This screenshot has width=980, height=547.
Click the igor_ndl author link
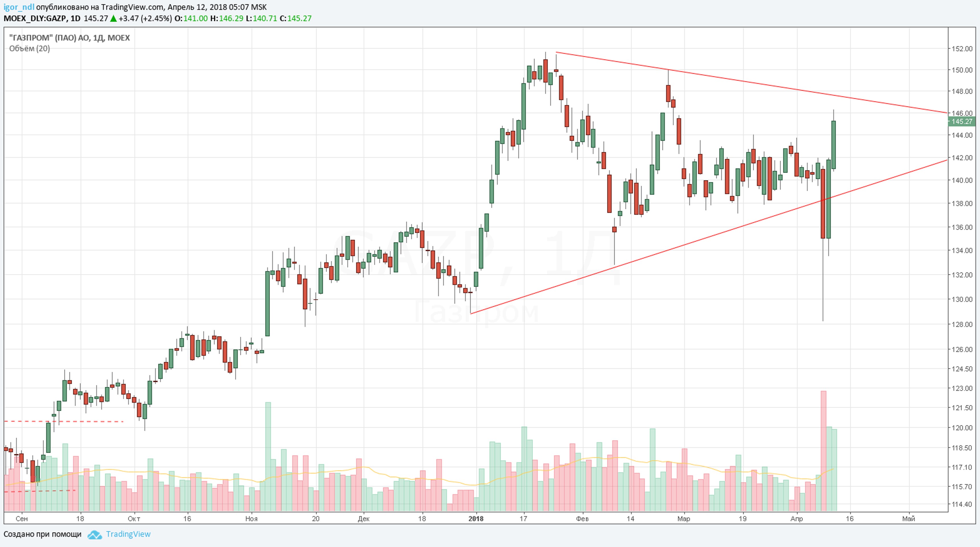(19, 7)
